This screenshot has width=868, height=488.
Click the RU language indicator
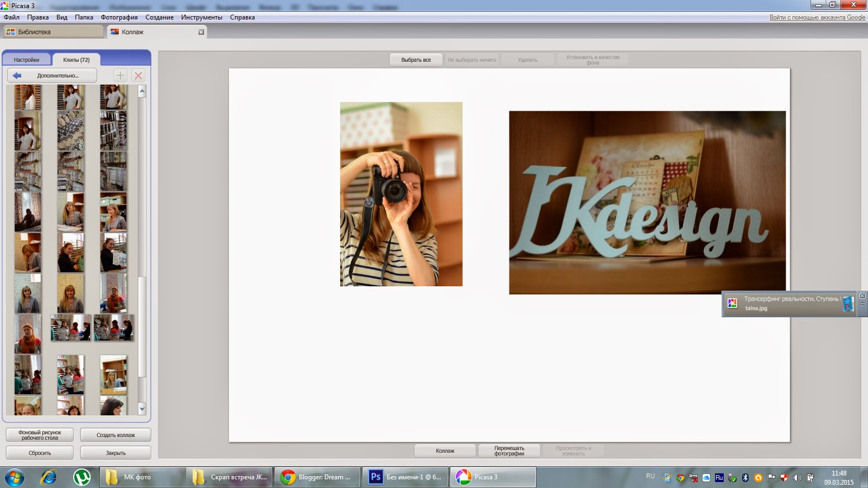(650, 476)
